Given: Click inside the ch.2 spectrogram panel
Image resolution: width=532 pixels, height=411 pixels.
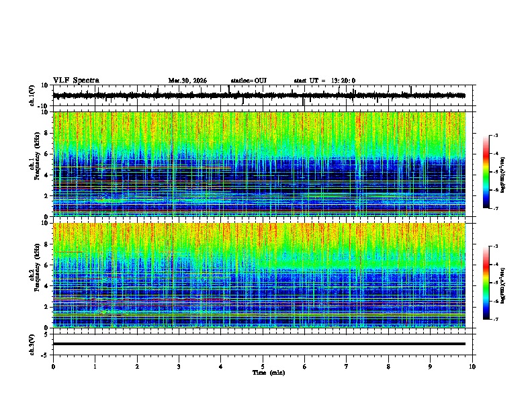Looking at the screenshot, I should (259, 275).
